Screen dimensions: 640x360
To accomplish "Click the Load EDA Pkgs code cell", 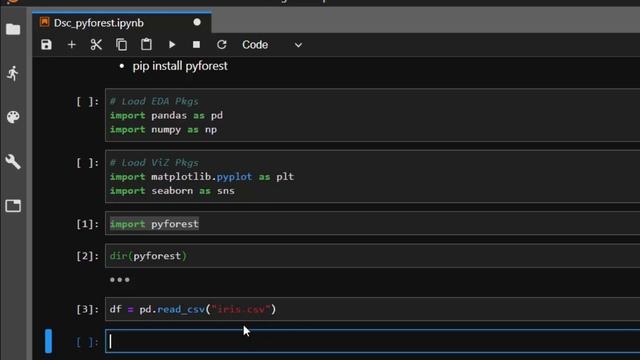I will click(x=372, y=115).
